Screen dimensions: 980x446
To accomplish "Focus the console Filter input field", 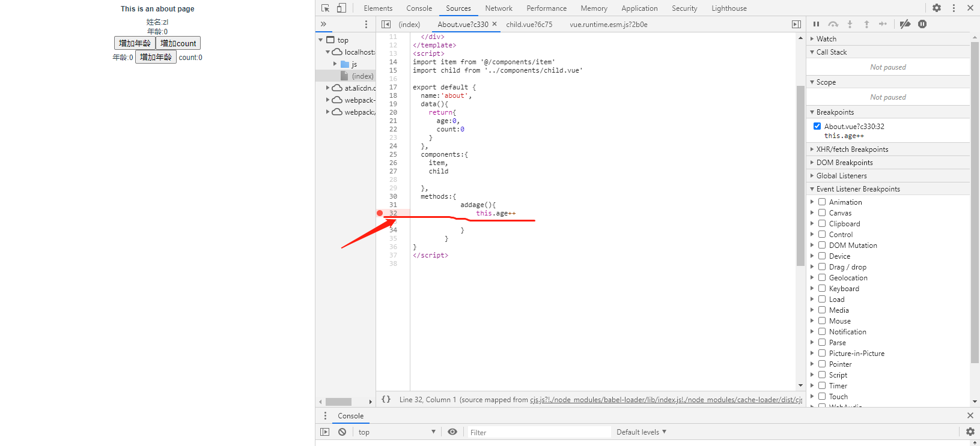I will click(x=539, y=432).
